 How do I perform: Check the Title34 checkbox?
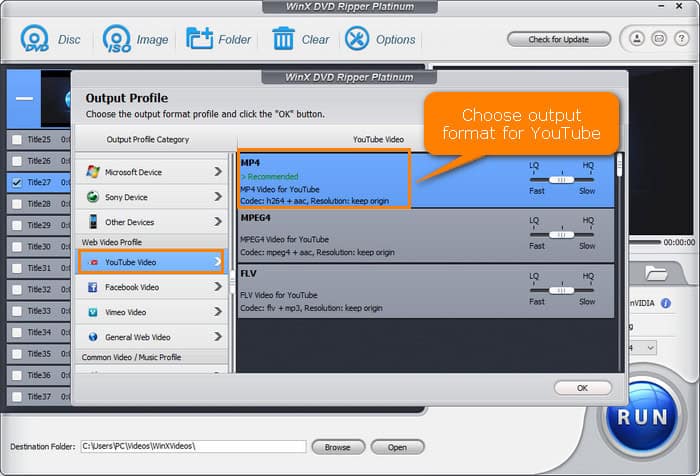point(17,332)
